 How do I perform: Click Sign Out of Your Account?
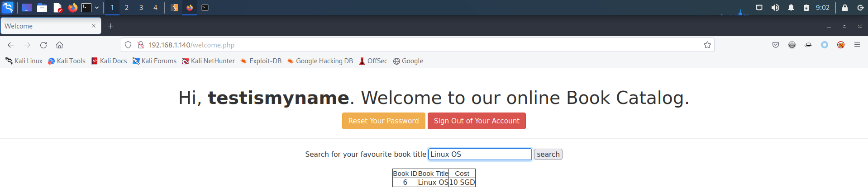point(477,121)
